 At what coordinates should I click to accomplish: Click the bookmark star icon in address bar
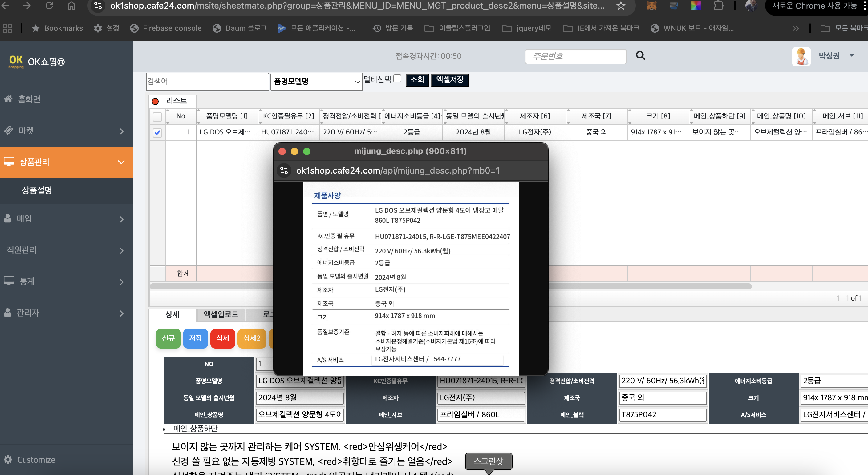tap(621, 6)
